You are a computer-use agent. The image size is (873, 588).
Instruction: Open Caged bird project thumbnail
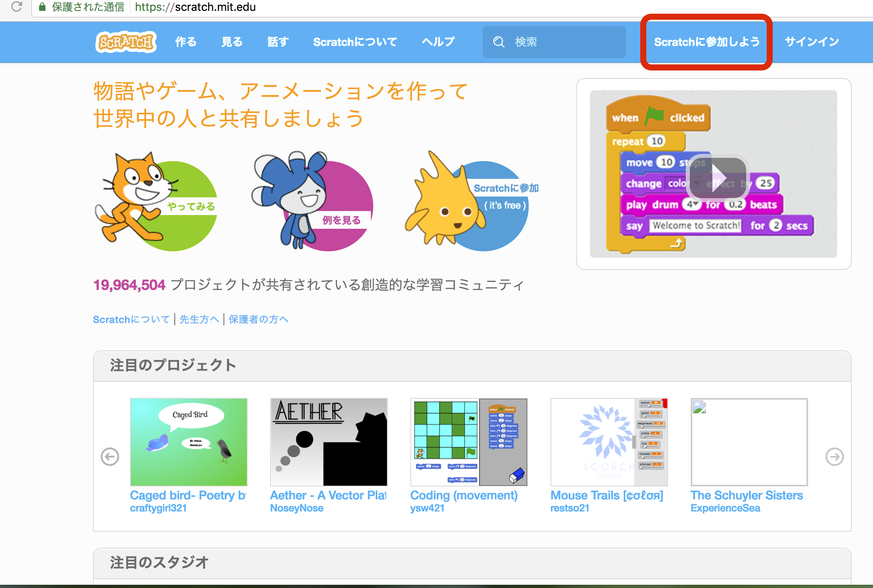pos(189,442)
